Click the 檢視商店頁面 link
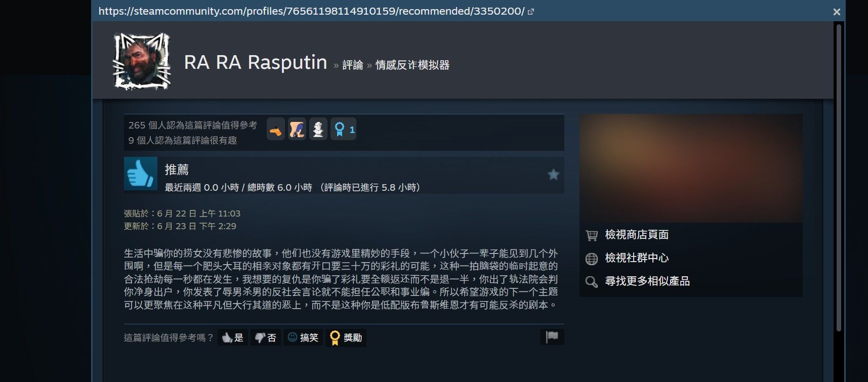 pos(637,235)
